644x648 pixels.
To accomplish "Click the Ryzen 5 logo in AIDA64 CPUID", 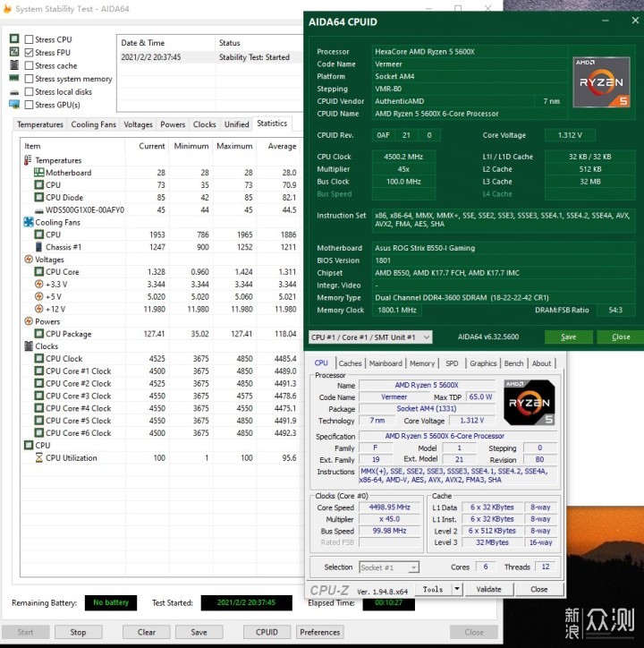I will pos(601,82).
